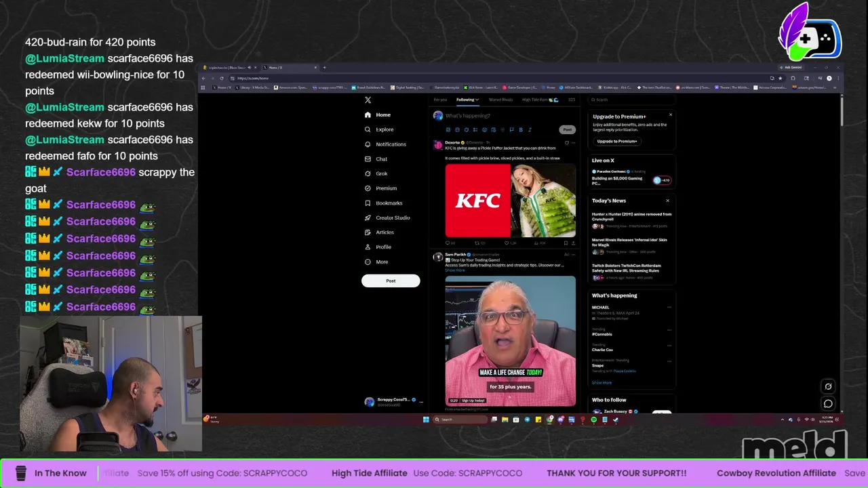Click the X Search box

click(x=631, y=100)
